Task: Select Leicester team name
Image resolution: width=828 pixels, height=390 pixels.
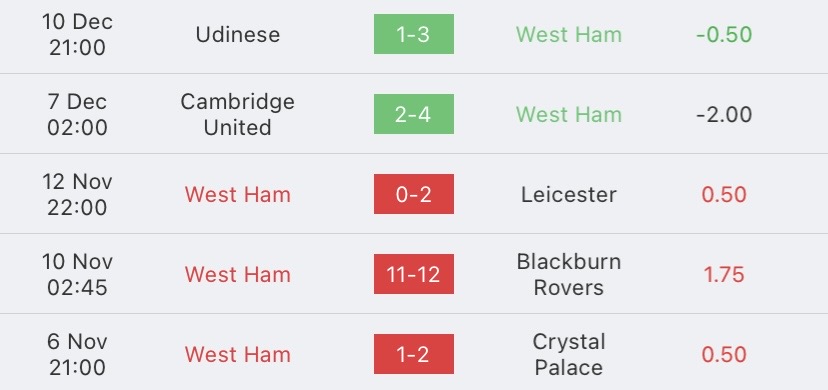Action: (x=569, y=194)
